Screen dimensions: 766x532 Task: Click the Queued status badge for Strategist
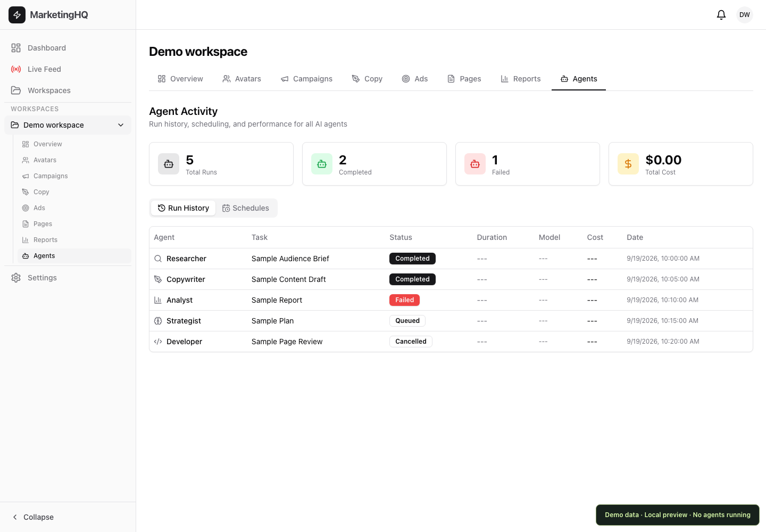(407, 321)
